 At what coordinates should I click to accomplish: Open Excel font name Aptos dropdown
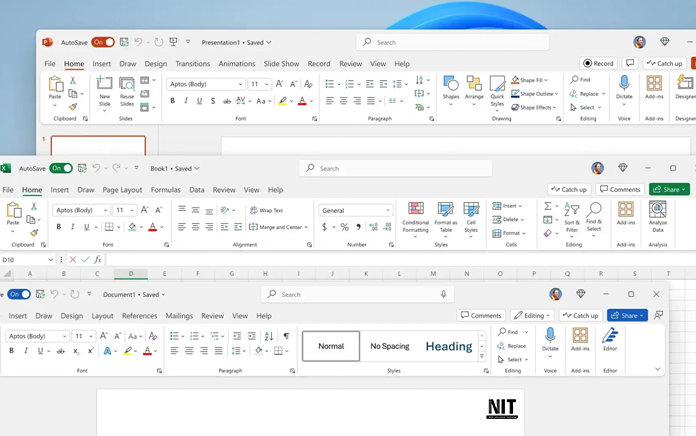[x=105, y=210]
